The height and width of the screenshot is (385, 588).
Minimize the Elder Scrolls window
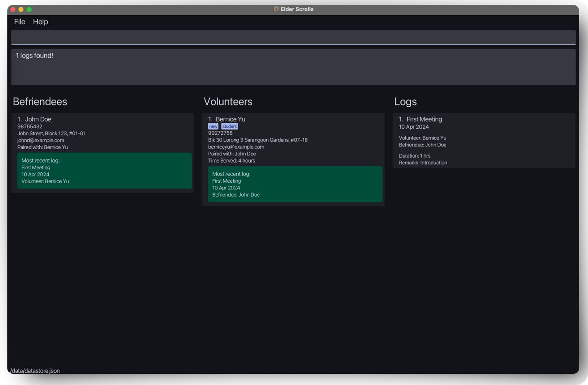pos(21,9)
